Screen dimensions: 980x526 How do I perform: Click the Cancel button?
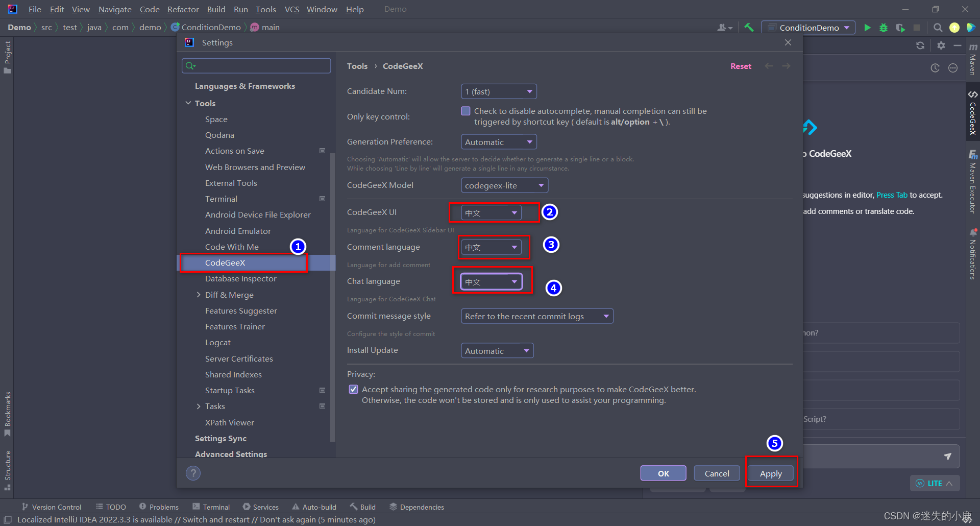(717, 473)
